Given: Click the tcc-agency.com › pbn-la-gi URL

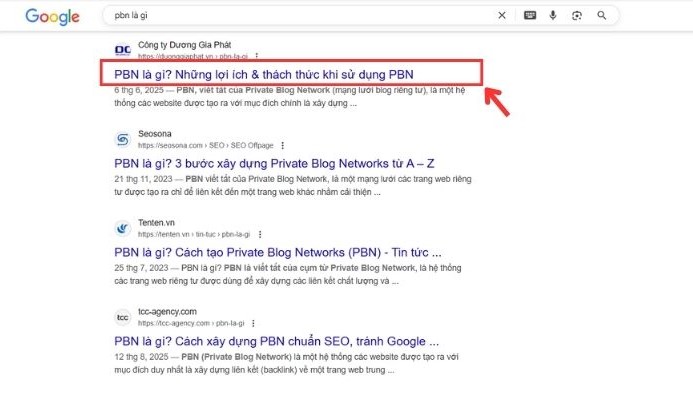Looking at the screenshot, I should coord(191,323).
